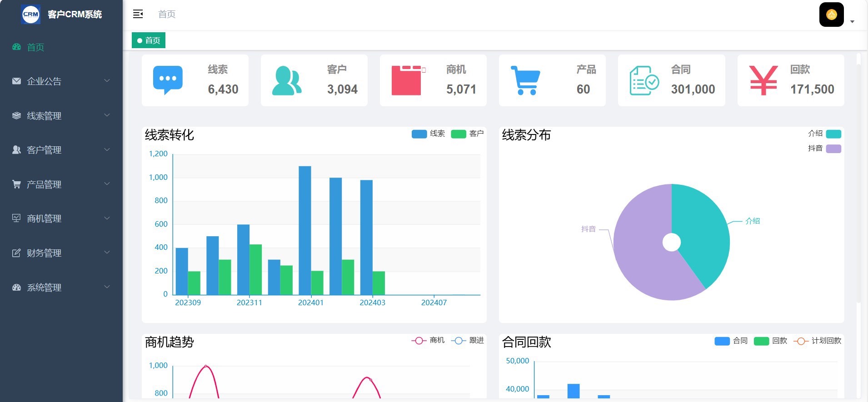Screen dimensions: 868x402
Task: Expand the 企业公告 sidebar menu
Action: (61, 81)
